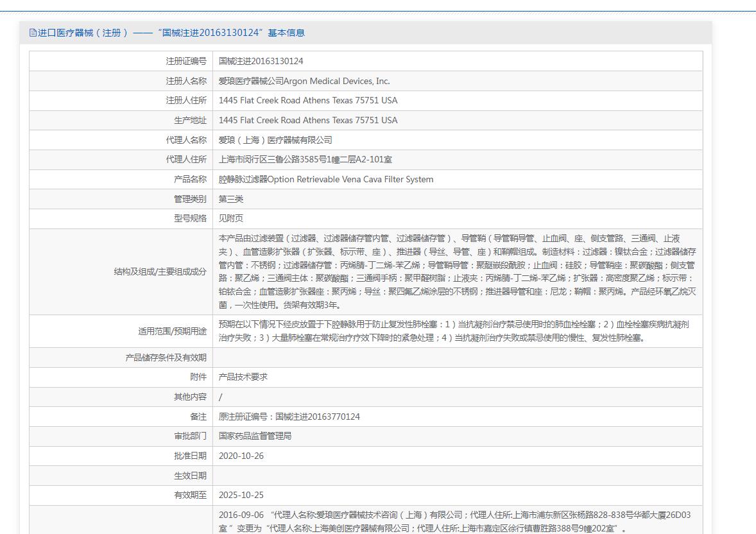Click the 代理人住所 label
Screen dimensions: 756x534
tap(186, 159)
